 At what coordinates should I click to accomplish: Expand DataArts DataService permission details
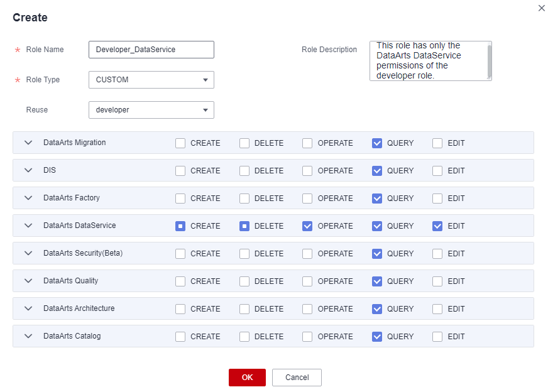coord(28,226)
